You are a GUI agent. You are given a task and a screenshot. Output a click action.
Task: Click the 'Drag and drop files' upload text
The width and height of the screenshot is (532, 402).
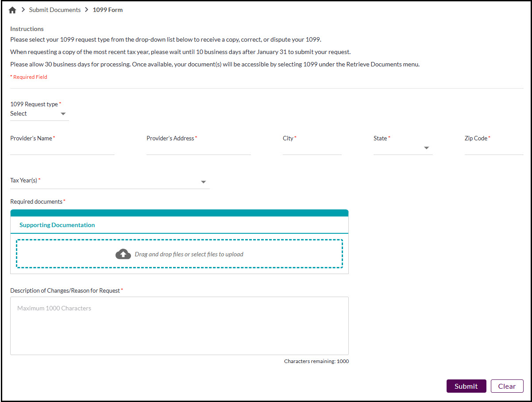189,255
